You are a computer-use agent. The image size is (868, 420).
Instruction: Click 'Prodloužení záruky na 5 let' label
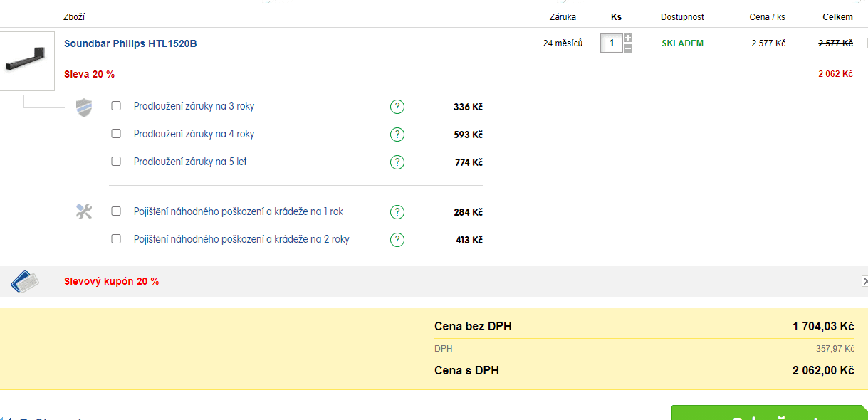click(190, 162)
